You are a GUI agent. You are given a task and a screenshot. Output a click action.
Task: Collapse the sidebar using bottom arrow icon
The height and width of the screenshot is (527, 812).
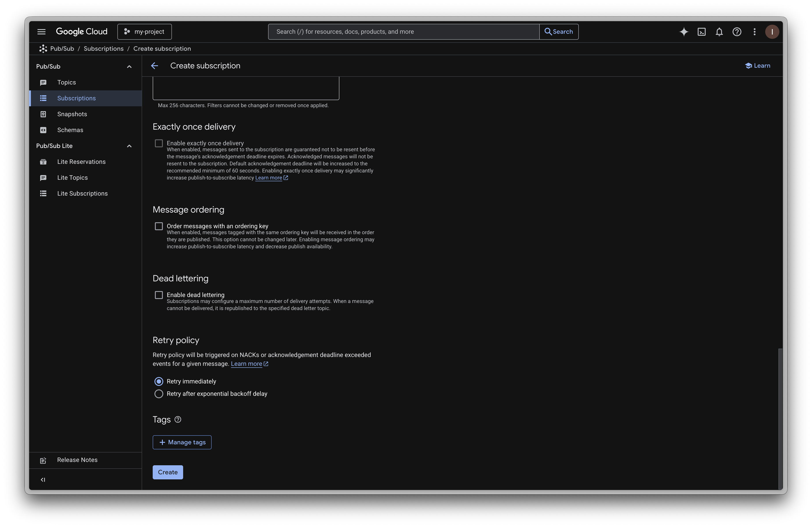(x=43, y=480)
